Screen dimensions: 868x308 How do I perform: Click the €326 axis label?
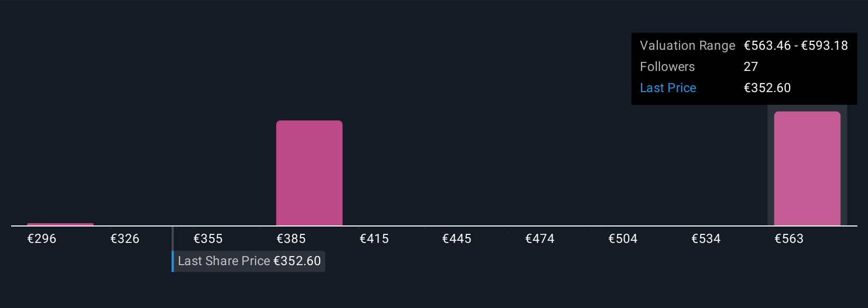(125, 239)
